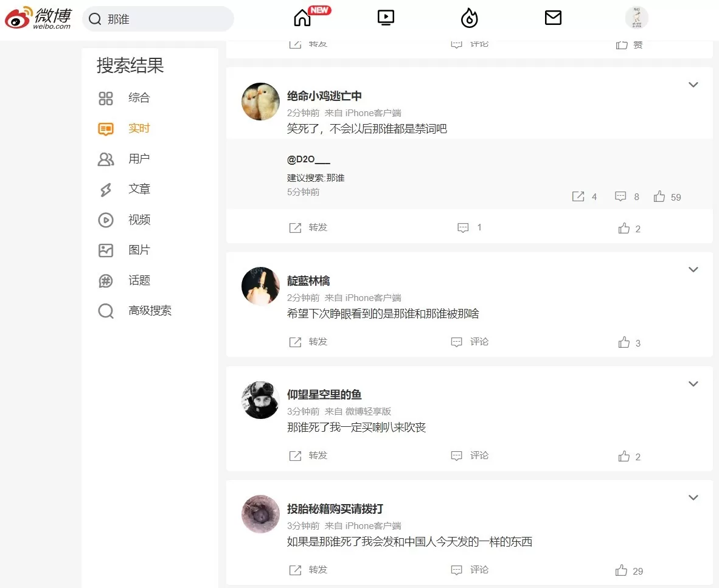719x588 pixels.
Task: Select the 视频 search category
Action: pyautogui.click(x=124, y=220)
